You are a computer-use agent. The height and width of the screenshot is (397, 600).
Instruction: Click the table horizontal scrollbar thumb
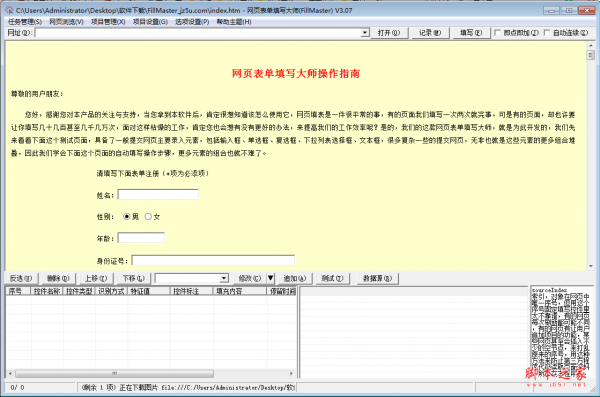114,373
